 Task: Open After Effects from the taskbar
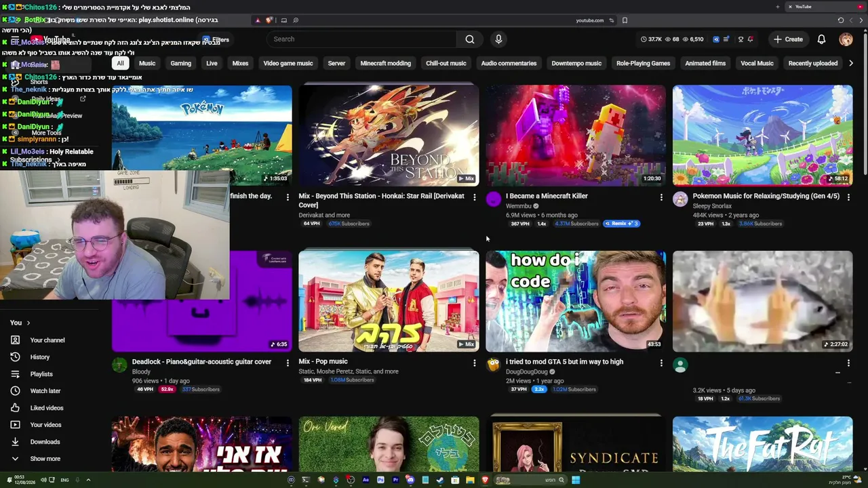click(366, 480)
